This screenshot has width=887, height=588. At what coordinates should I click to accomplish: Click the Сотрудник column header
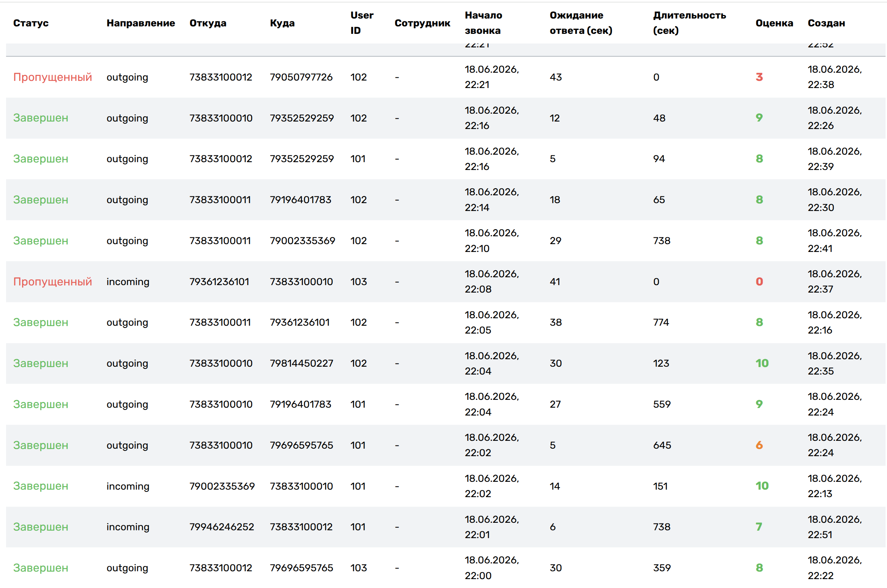[422, 23]
